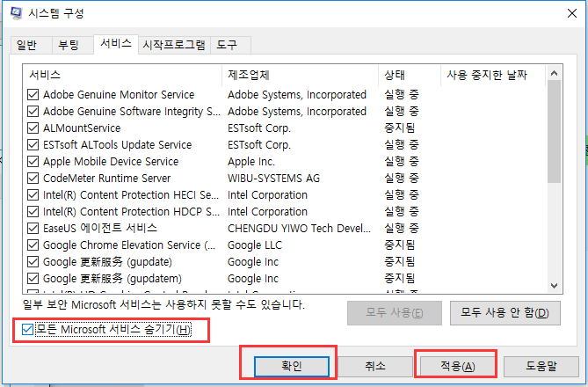Click 'WIBU-SYSTEMS AG' manufacturer cell
This screenshot has width=588, height=387.
273,179
